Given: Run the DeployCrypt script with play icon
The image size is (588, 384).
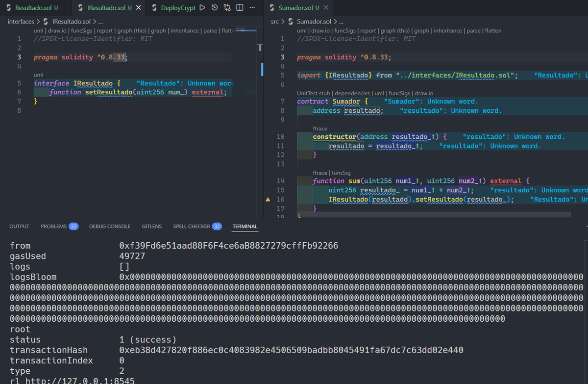Looking at the screenshot, I should [x=202, y=8].
